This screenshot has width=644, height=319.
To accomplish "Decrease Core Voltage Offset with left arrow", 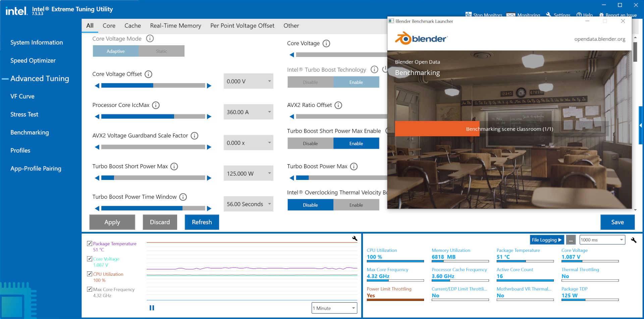I will coord(97,86).
